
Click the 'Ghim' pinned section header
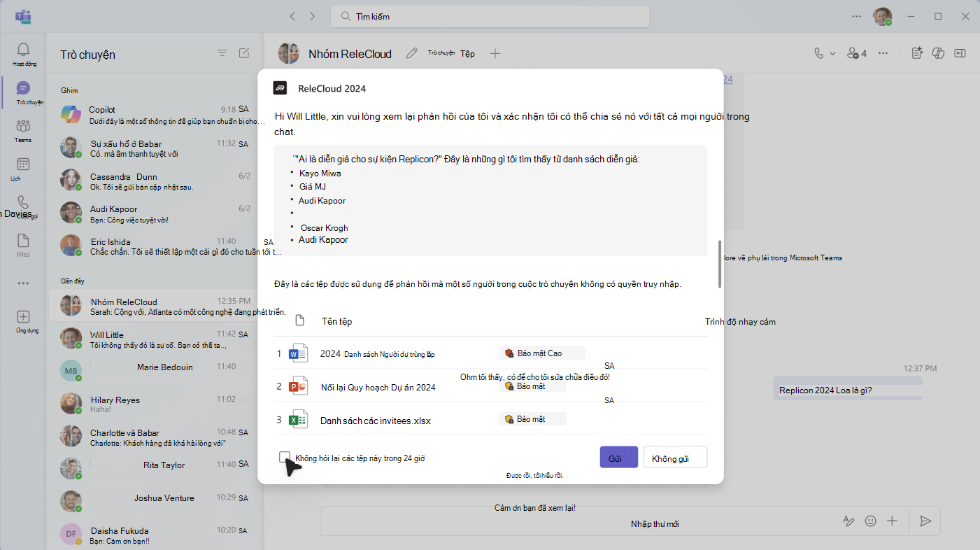(69, 90)
